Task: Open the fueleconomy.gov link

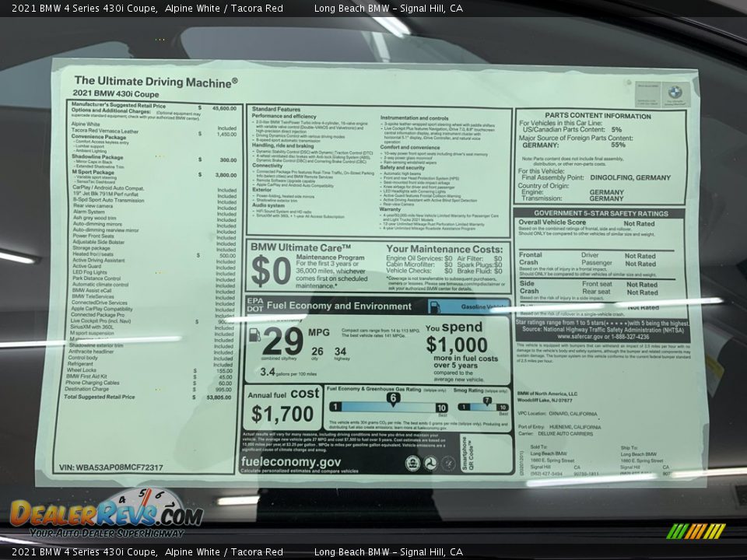Action: [291, 461]
